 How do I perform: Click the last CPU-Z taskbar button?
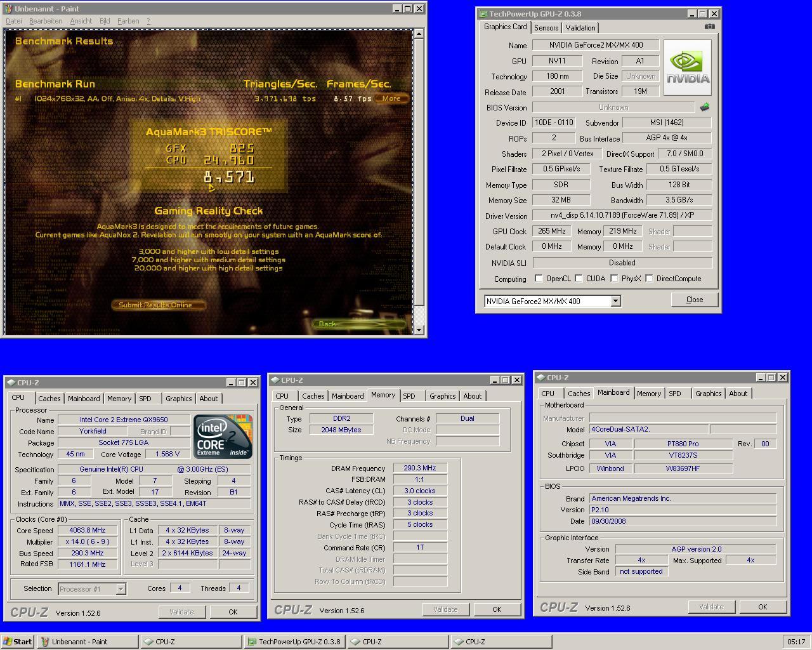pos(501,642)
